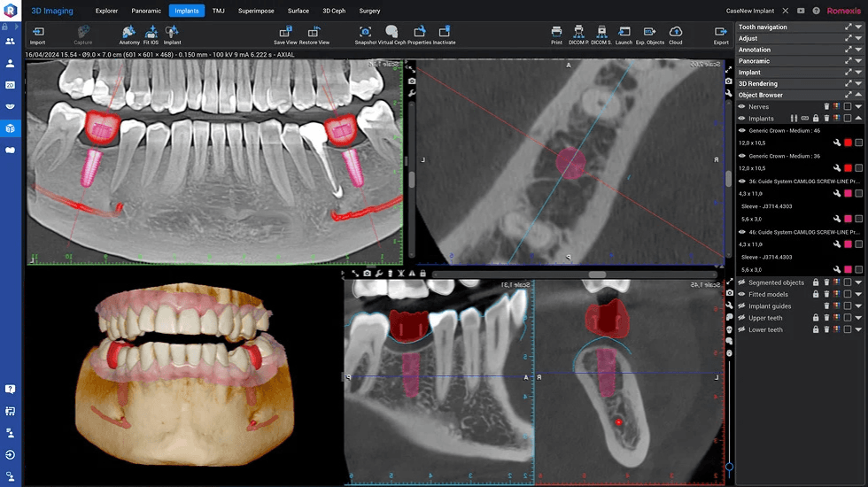
Task: Expand the Adjust panel
Action: click(858, 38)
